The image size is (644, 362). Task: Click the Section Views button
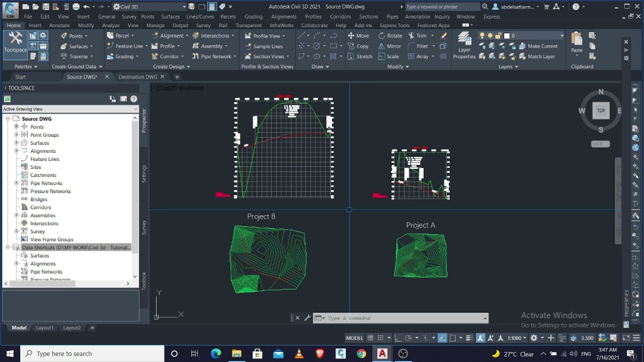pos(266,56)
